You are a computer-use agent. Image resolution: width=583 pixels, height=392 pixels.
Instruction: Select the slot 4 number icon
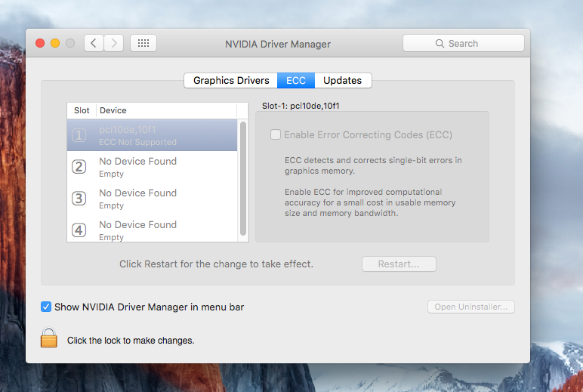pos(79,230)
